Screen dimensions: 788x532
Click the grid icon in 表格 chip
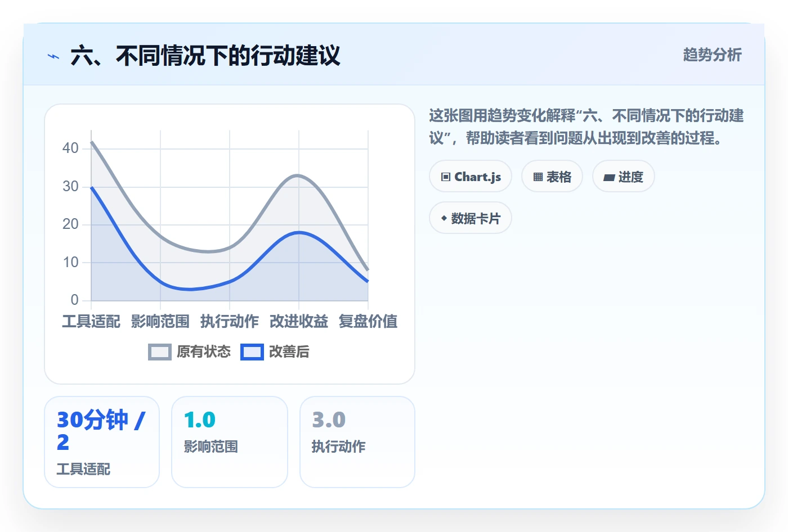point(538,177)
